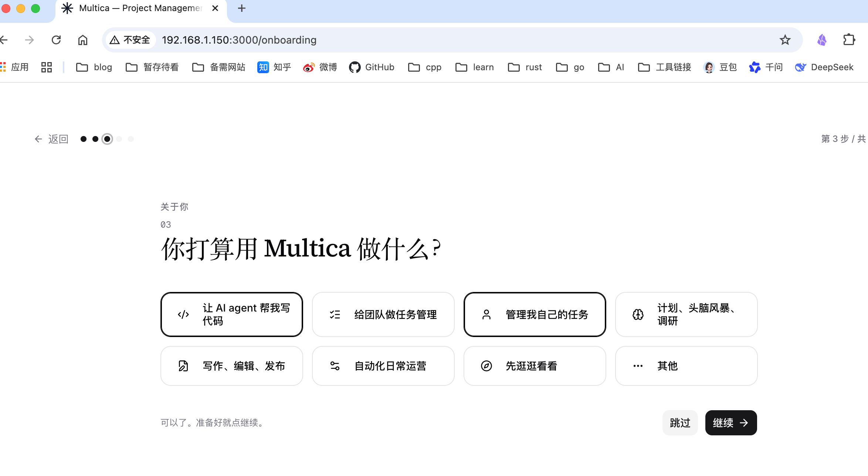The image size is (868, 476).
Task: Open the AI bookmark folder
Action: point(611,67)
